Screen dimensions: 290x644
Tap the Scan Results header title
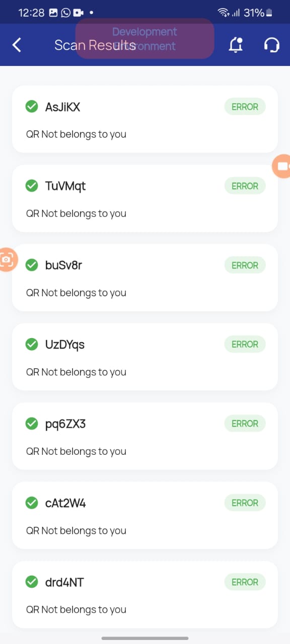(95, 45)
